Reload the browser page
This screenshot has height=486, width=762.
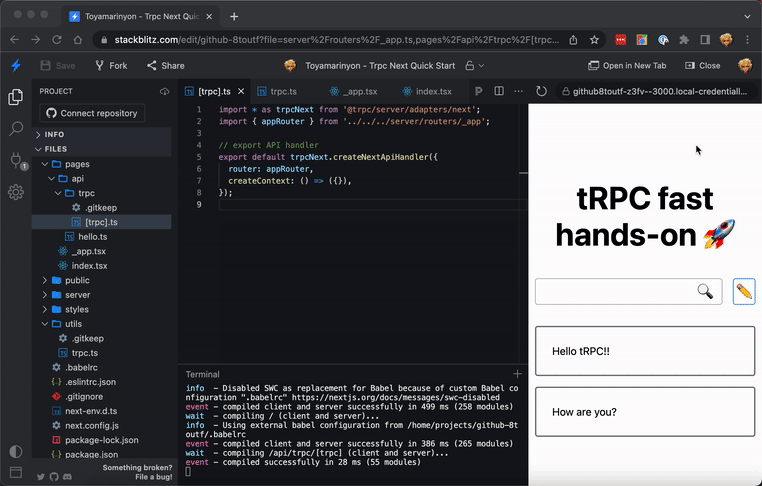click(57, 40)
